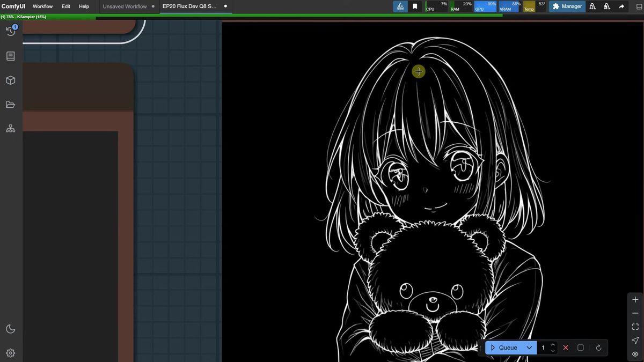Open the node library list icon
Screen dimensions: 644x362
coord(11,56)
